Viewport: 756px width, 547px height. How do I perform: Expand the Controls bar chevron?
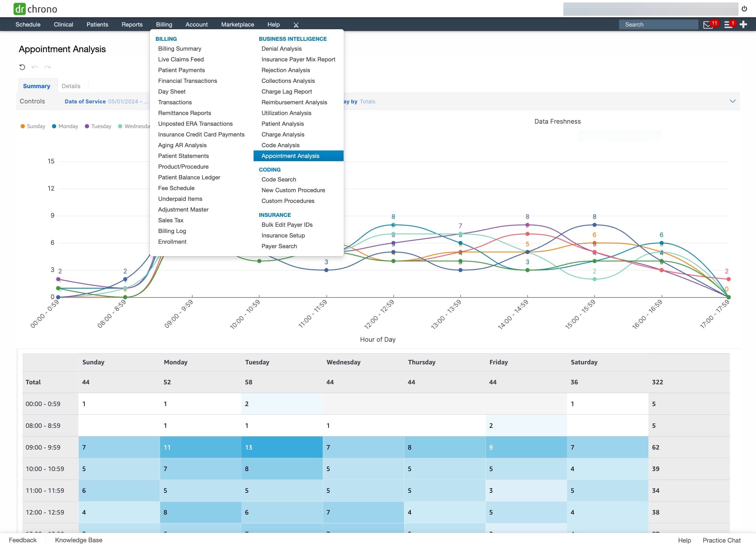point(732,101)
